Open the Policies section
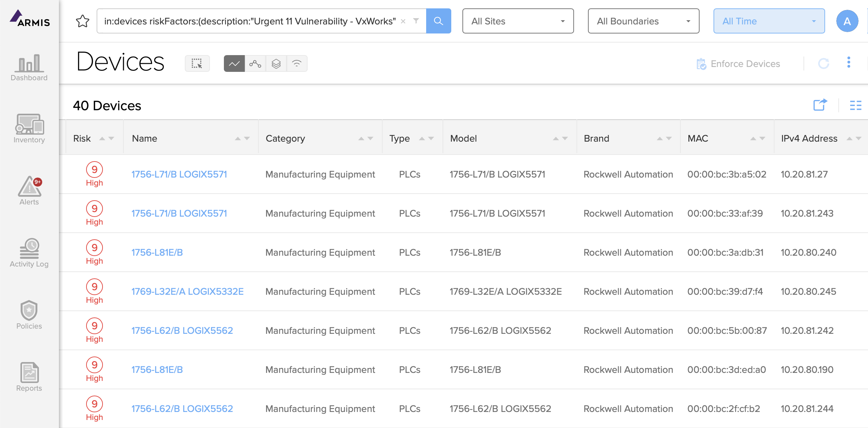The image size is (868, 428). pyautogui.click(x=29, y=315)
